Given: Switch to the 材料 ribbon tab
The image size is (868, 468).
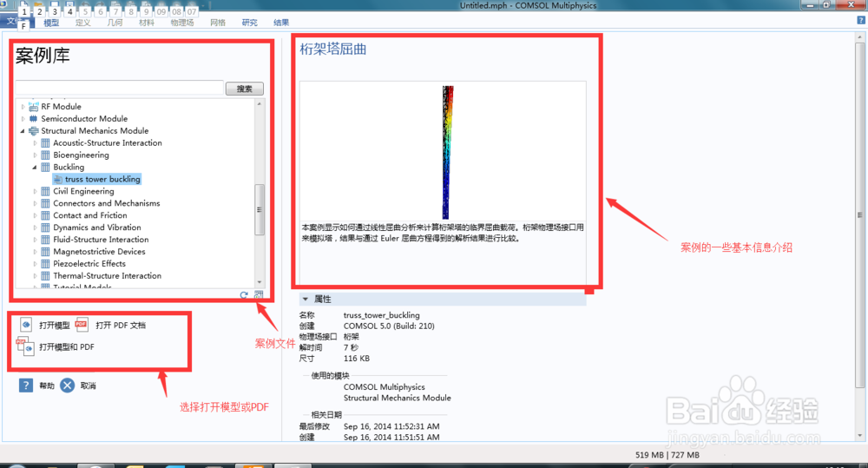Looking at the screenshot, I should pyautogui.click(x=147, y=23).
